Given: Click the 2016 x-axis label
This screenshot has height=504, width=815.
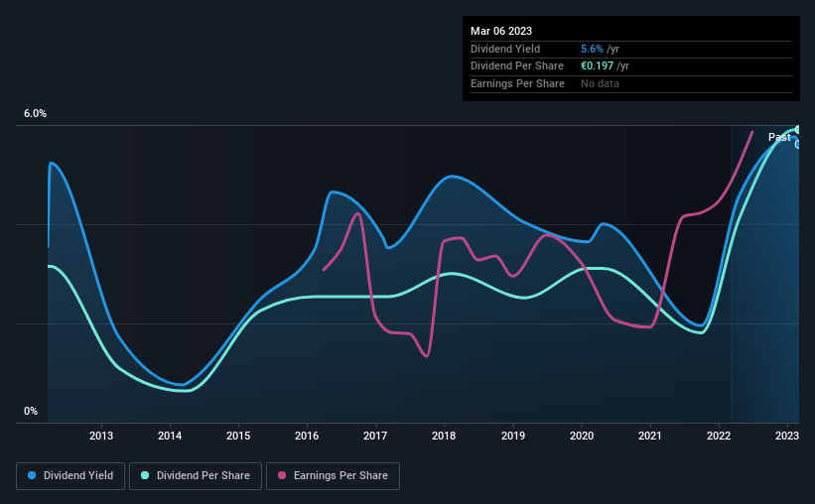Looking at the screenshot, I should [307, 436].
